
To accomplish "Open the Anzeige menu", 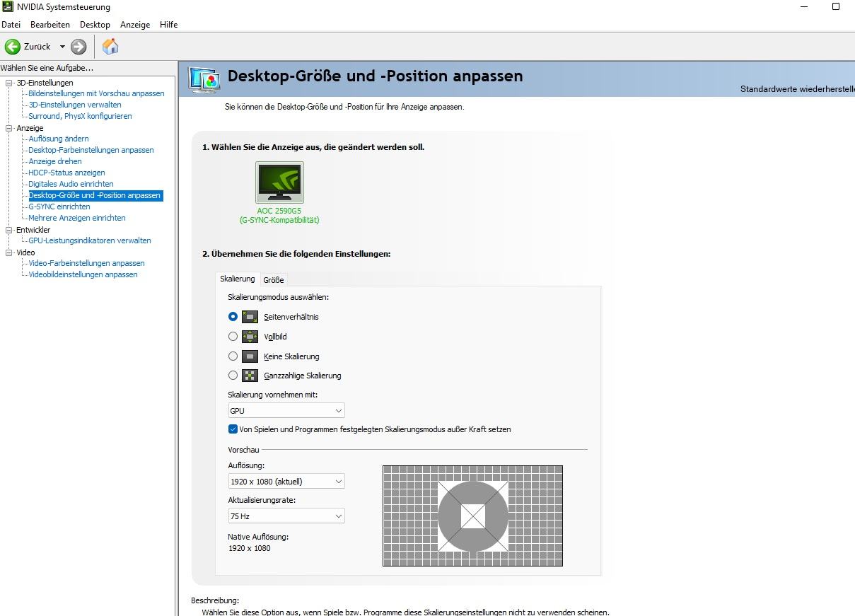I will [x=135, y=25].
